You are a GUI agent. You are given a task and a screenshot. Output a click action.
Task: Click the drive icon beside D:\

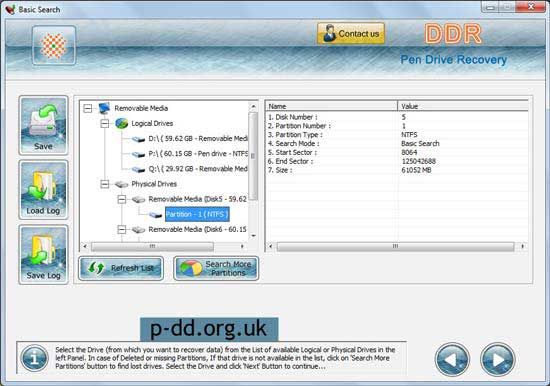click(139, 139)
